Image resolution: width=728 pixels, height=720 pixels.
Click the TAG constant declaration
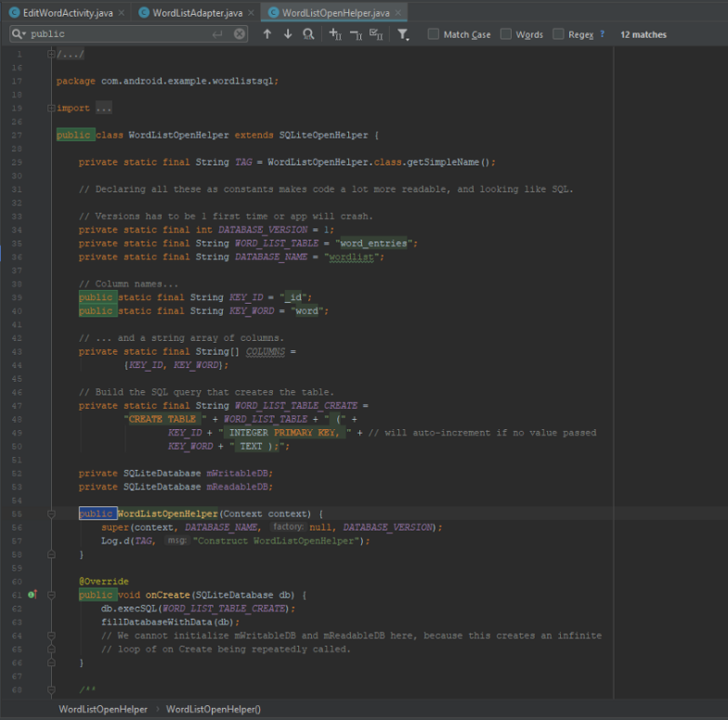point(243,162)
